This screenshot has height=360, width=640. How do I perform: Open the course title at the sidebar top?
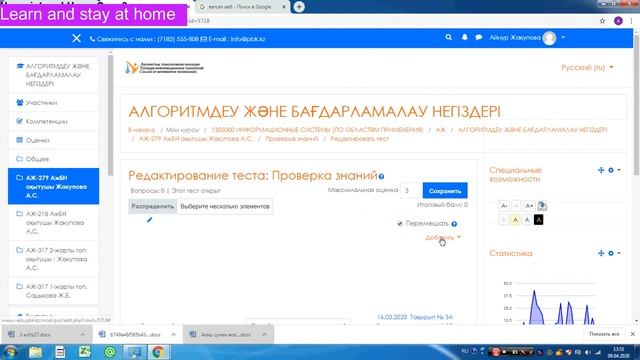53,75
